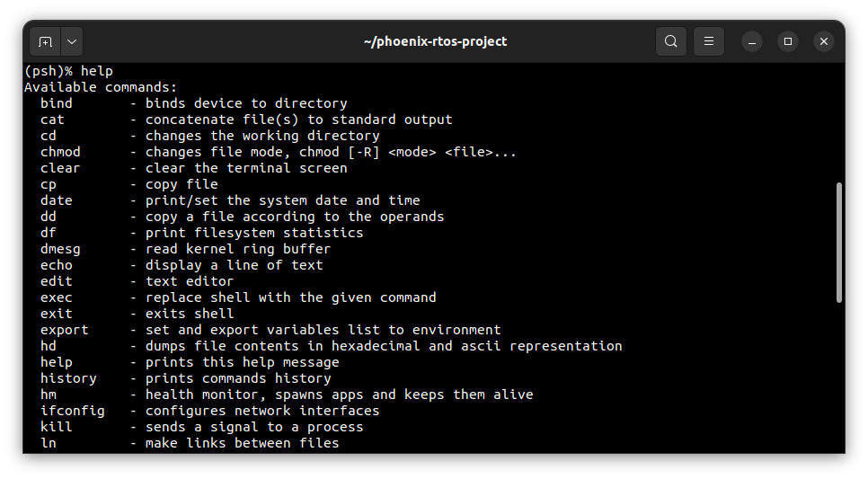The height and width of the screenshot is (479, 868).
Task: Open the hamburger main menu
Action: click(x=709, y=41)
